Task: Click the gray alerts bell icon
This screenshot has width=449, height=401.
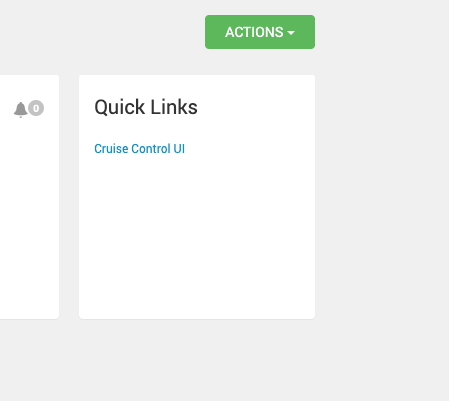Action: point(20,109)
